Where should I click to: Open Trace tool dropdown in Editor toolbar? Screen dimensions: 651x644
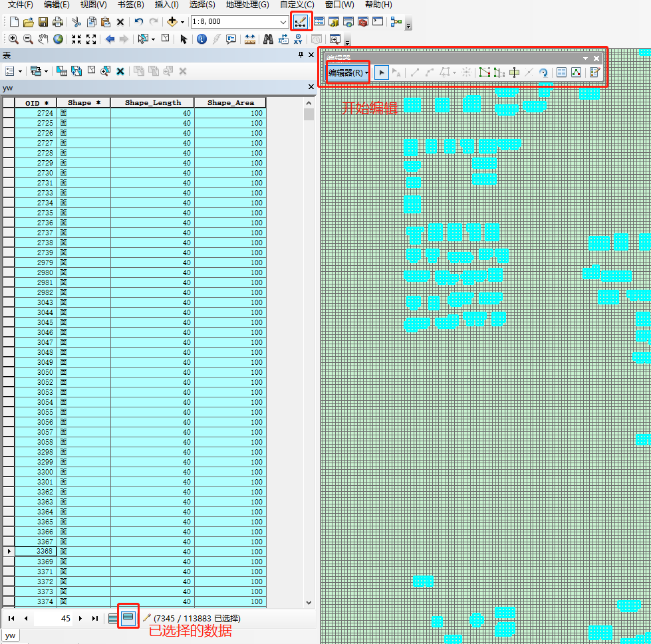coord(455,73)
